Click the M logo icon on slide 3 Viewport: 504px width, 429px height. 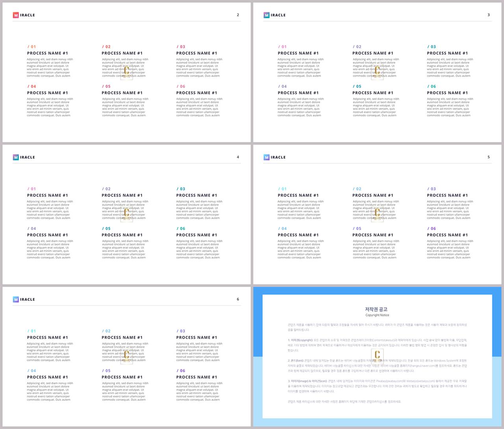click(267, 15)
